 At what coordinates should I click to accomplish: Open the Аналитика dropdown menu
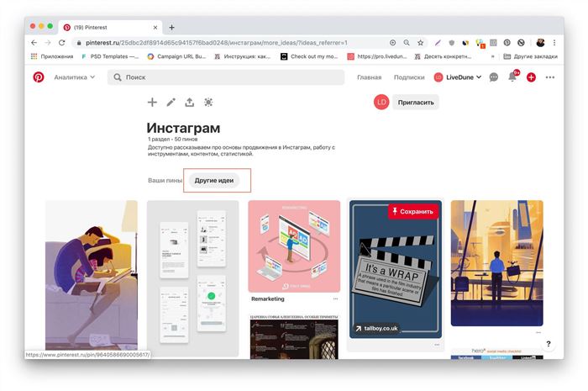point(74,77)
